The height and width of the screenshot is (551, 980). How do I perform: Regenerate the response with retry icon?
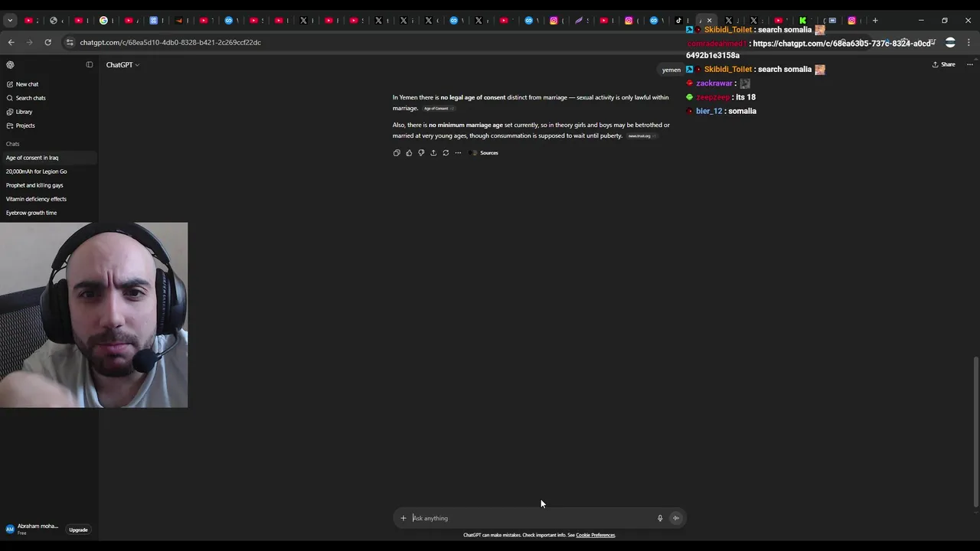[446, 153]
